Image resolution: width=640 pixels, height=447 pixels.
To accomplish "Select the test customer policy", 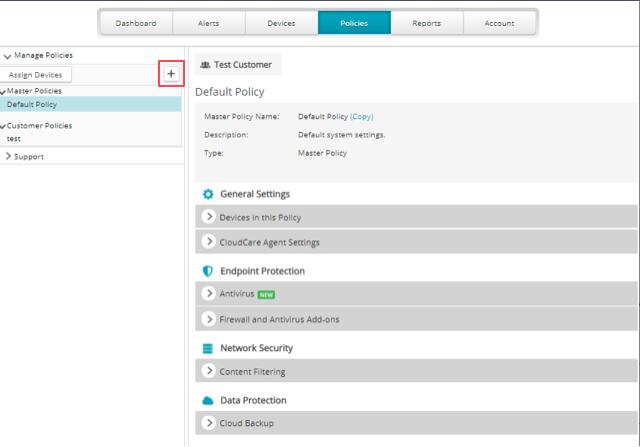I will click(x=14, y=139).
